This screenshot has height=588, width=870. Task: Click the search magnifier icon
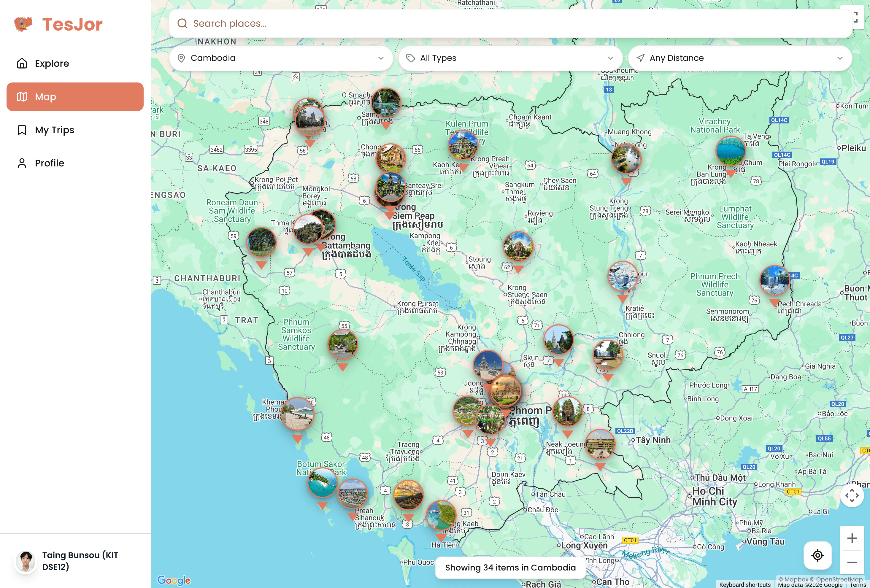click(182, 23)
